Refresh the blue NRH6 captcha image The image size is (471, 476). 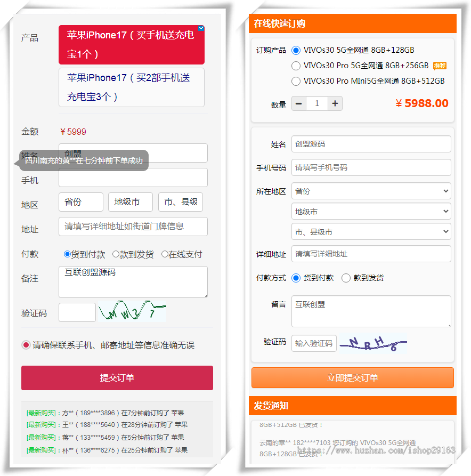coord(373,343)
